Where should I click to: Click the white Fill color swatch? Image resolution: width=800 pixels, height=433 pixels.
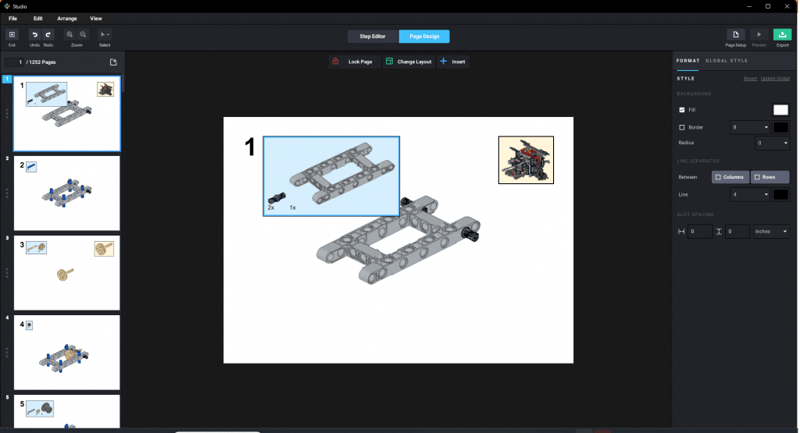[x=781, y=110]
